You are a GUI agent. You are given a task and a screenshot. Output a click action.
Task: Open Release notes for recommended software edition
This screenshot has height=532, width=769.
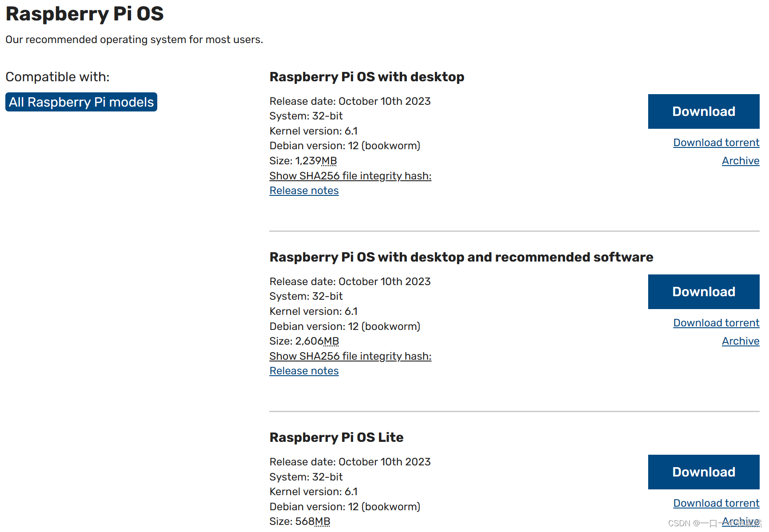(304, 371)
